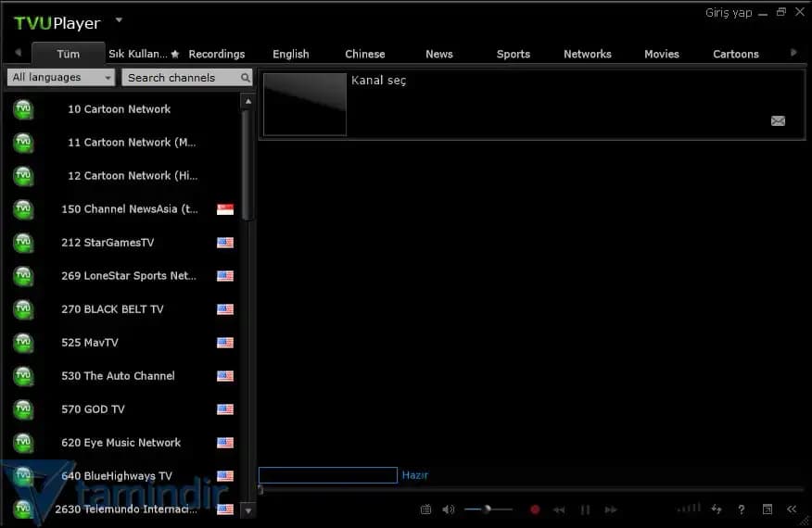Viewport: 812px width, 528px height.
Task: Click the envelope message icon
Action: pyautogui.click(x=778, y=120)
